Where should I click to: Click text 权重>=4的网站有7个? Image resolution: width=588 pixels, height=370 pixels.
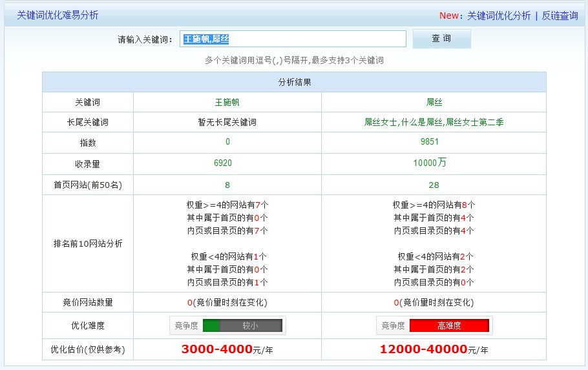227,205
